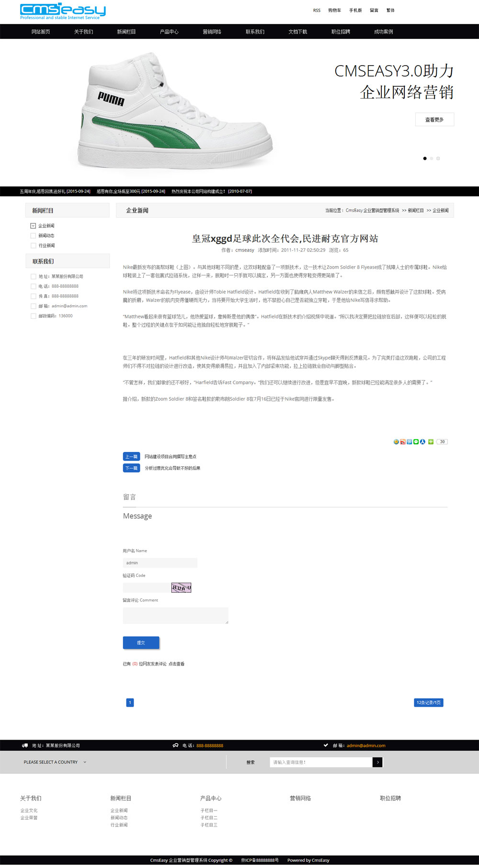Open the RSS link in header
Viewport: 479px width, 868px height.
click(317, 11)
